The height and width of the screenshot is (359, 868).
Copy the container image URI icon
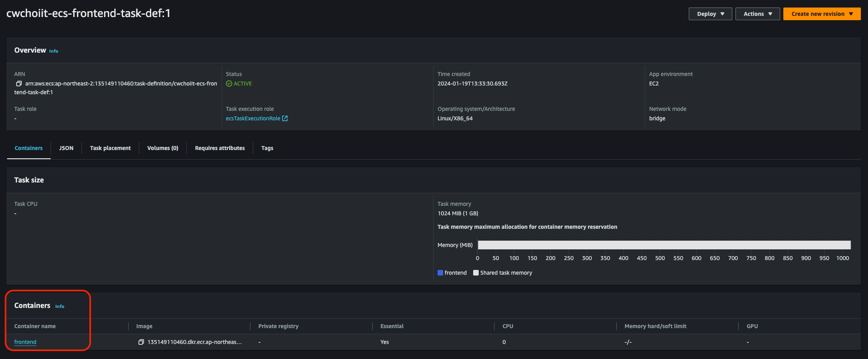[x=141, y=342]
